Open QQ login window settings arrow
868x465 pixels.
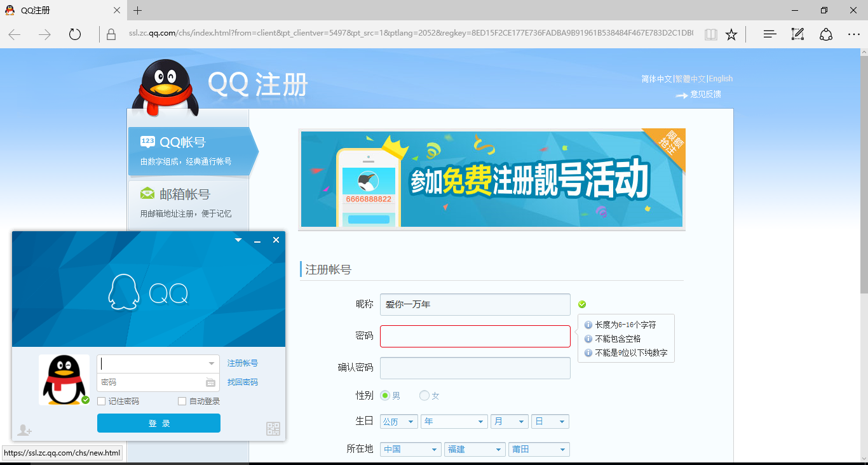[x=238, y=240]
